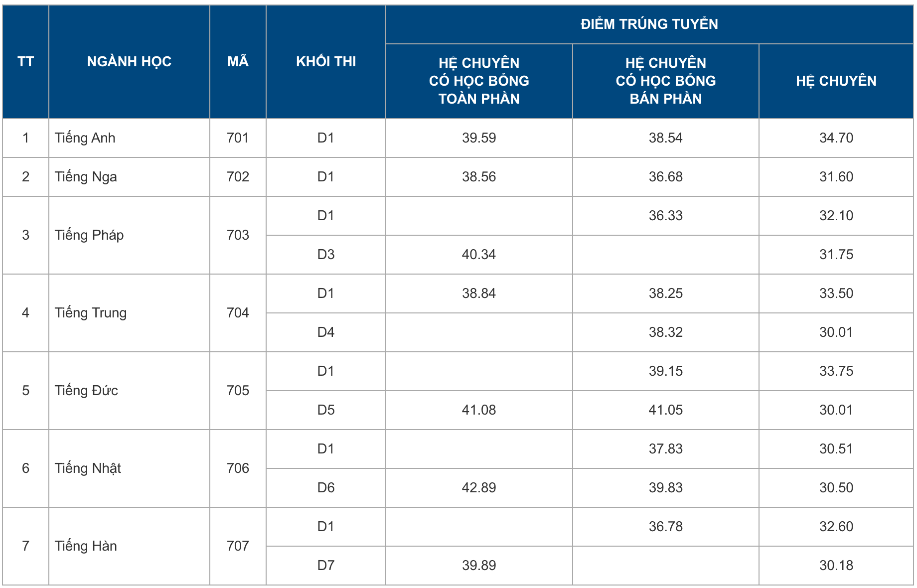917x588 pixels.
Task: Click the D7 exam block cell
Action: click(326, 566)
